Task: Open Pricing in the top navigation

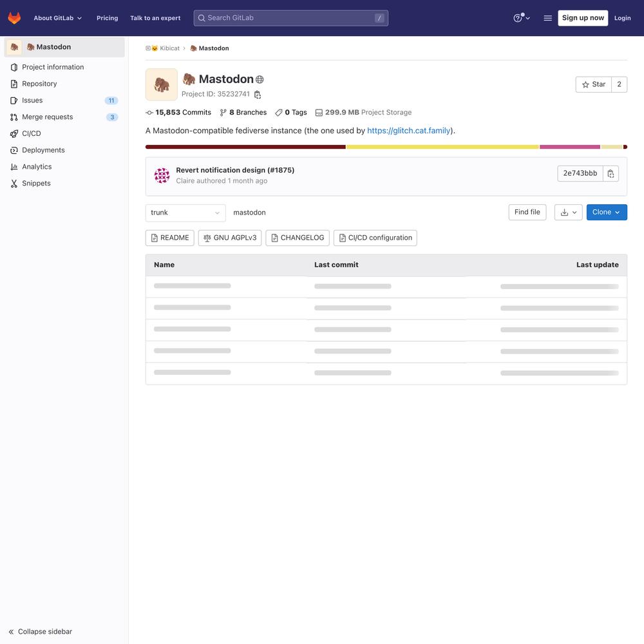Action: pyautogui.click(x=107, y=18)
